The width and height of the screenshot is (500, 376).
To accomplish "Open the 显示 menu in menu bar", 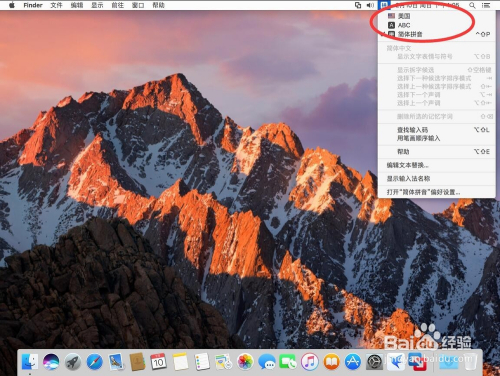I will (97, 5).
